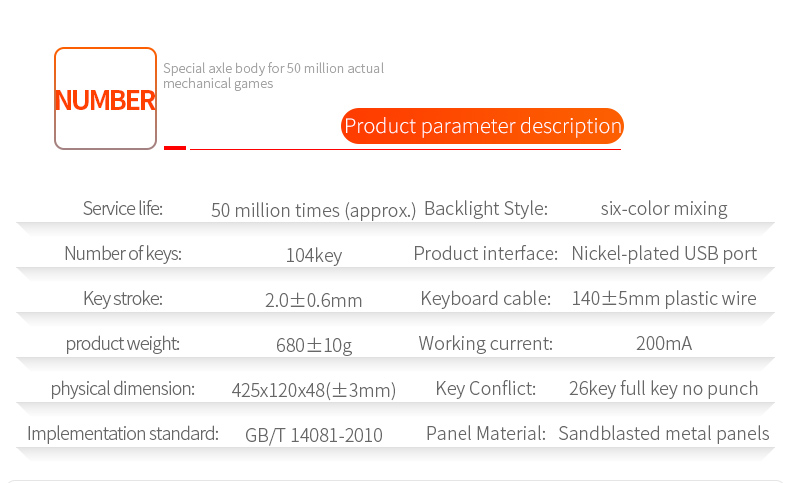The width and height of the screenshot is (790, 483).
Task: Click the GB/T 14081-2010 standard value
Action: click(314, 435)
